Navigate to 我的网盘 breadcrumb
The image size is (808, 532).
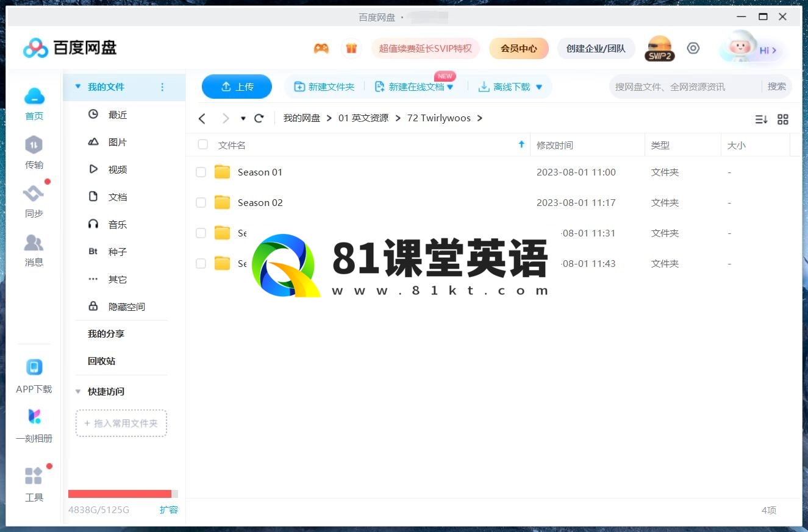tap(302, 118)
